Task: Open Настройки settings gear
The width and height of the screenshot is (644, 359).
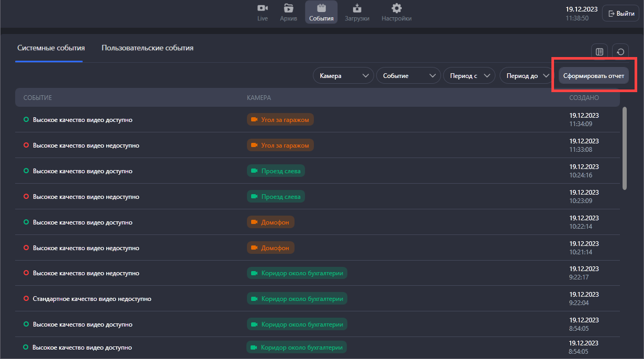Action: (x=397, y=13)
